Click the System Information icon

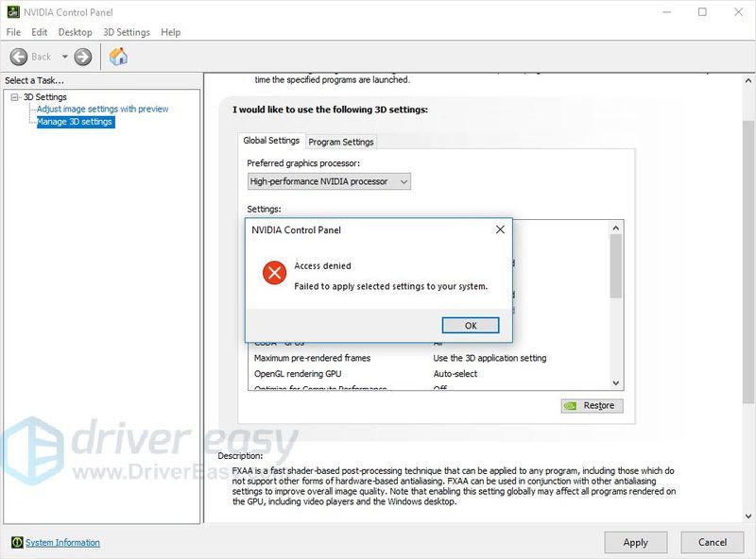click(x=17, y=542)
